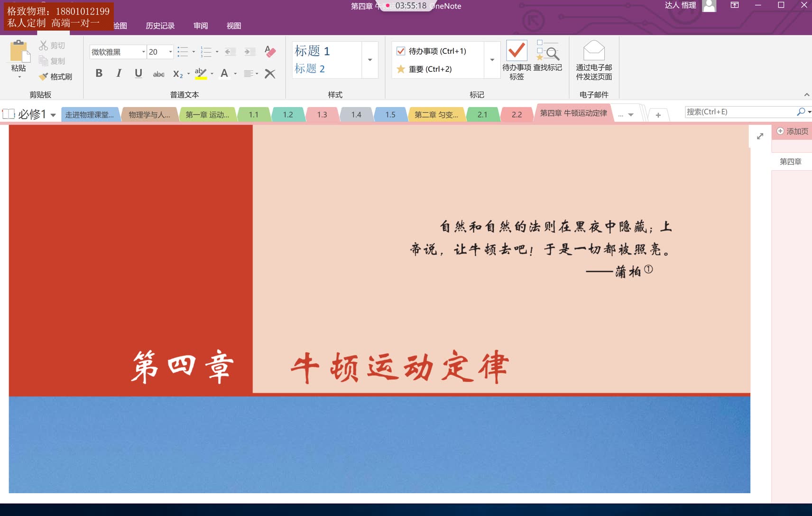The image size is (812, 516).
Task: Apply strikethrough formatting
Action: (158, 73)
